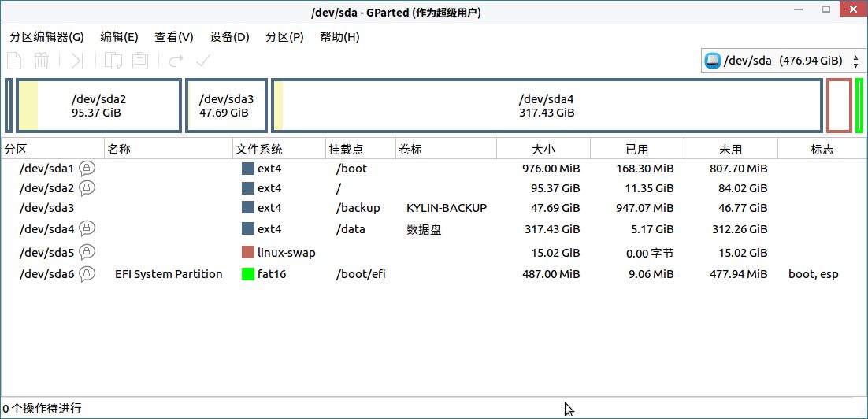Select /dev/sda4 block in the disk map
Screen dimensions: 868x419
click(x=547, y=106)
